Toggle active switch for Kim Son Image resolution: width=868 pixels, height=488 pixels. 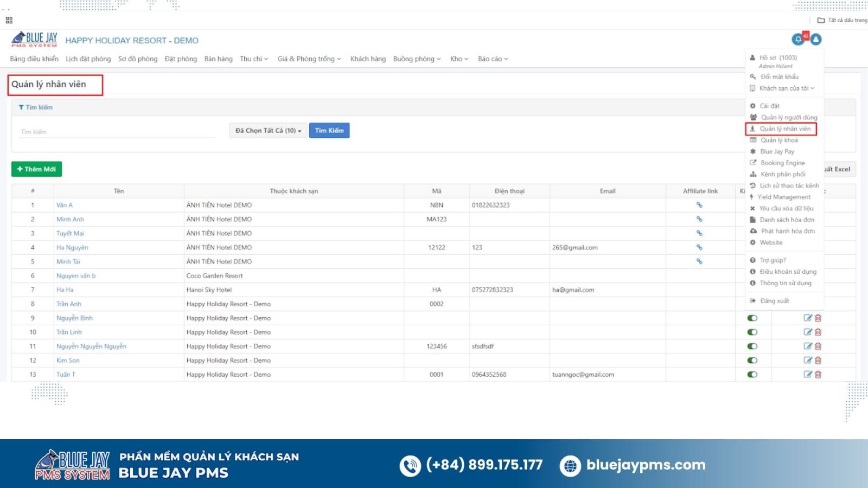tap(752, 360)
